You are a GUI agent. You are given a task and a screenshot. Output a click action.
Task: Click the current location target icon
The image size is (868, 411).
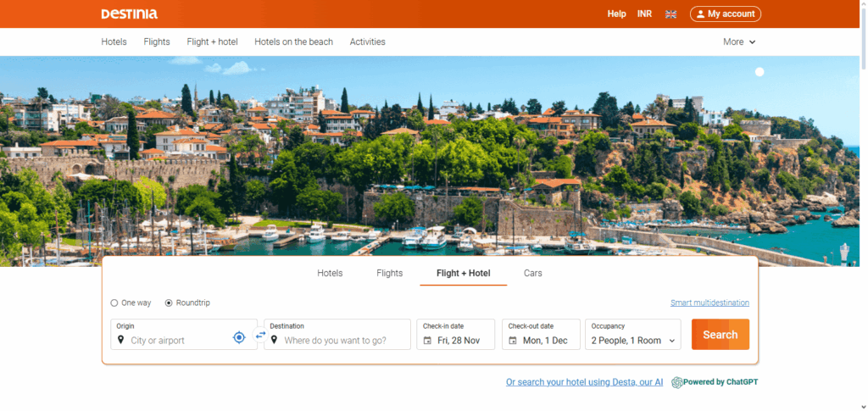(x=239, y=337)
